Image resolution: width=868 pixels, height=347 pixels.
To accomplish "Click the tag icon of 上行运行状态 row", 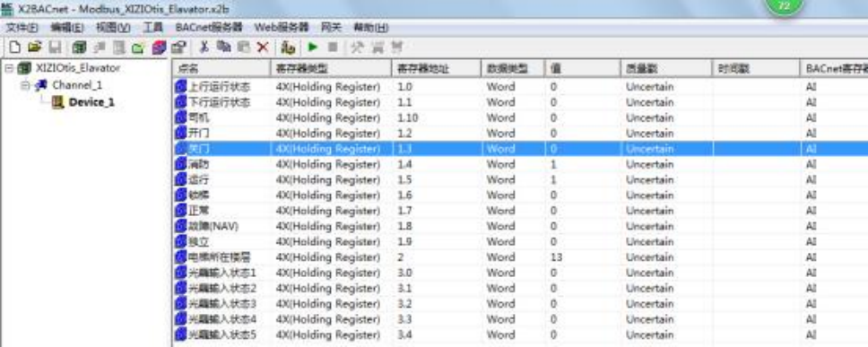I will 181,87.
